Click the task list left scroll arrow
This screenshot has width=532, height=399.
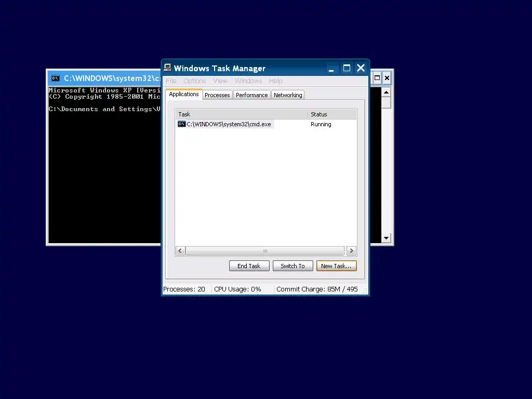[x=180, y=251]
